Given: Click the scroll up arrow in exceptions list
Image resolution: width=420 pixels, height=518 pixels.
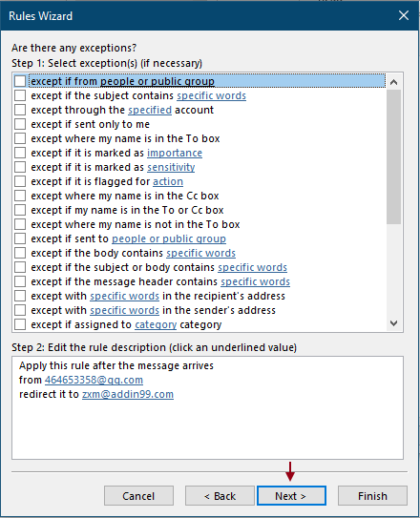Looking at the screenshot, I should [393, 82].
